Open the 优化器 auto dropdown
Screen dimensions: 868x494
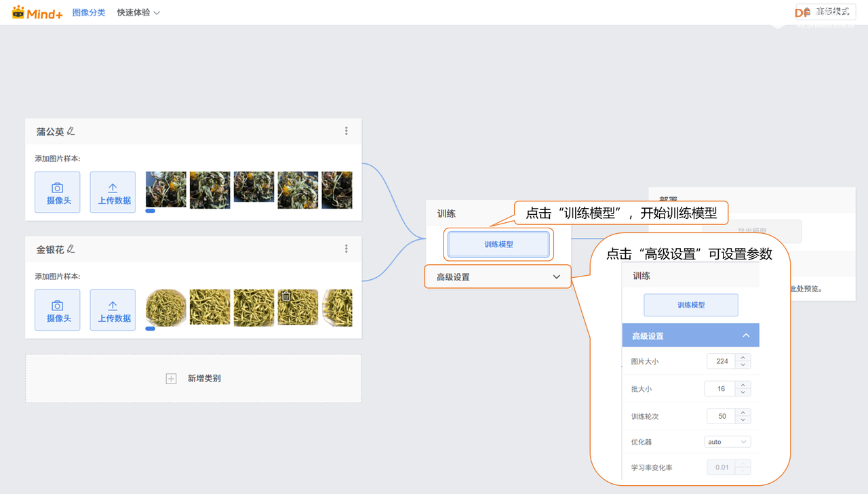tap(728, 442)
